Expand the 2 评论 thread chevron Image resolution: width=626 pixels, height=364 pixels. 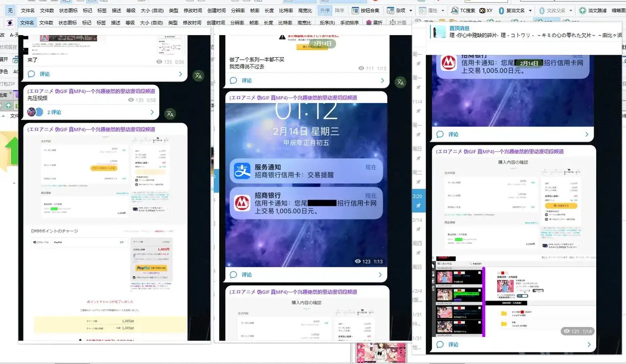pyautogui.click(x=152, y=112)
